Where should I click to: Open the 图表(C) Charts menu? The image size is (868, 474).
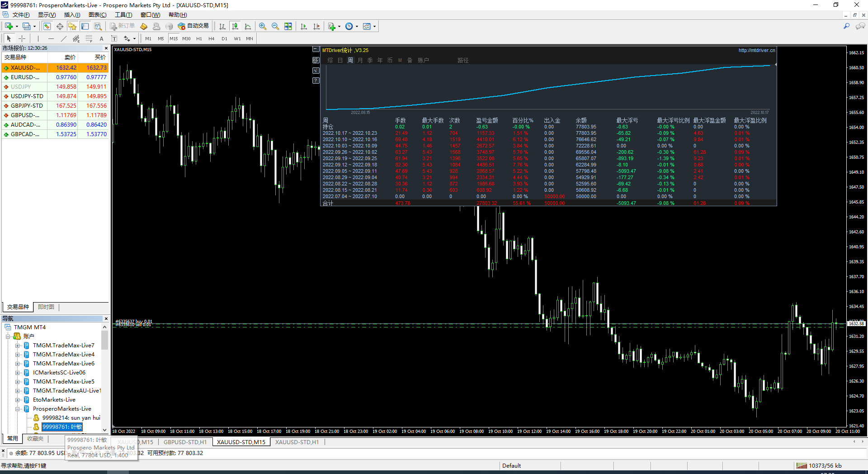click(98, 15)
